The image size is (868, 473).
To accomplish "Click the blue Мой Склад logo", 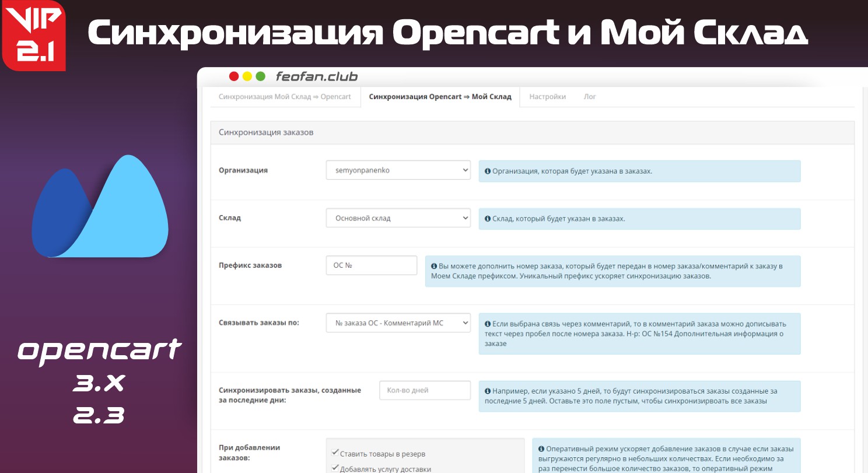I will 100,206.
